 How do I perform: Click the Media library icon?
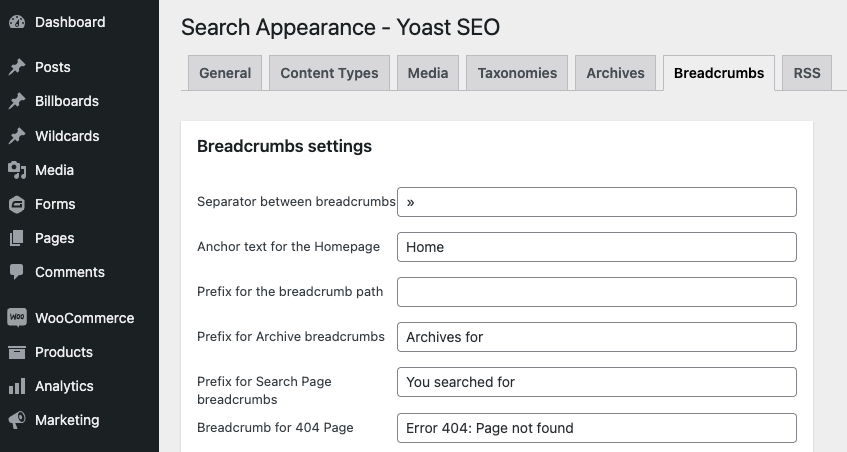pyautogui.click(x=17, y=170)
